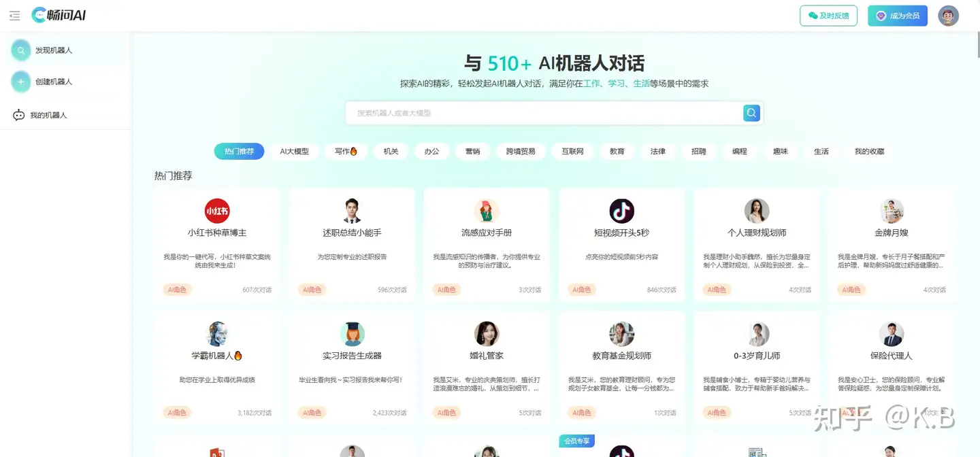980x457 pixels.
Task: Open the 小红书种草博主 card title
Action: point(217,233)
